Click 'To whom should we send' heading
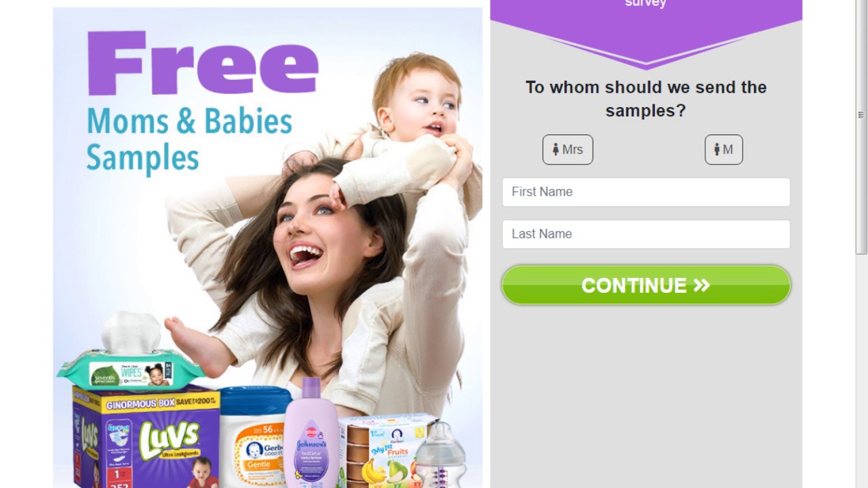 coord(646,87)
